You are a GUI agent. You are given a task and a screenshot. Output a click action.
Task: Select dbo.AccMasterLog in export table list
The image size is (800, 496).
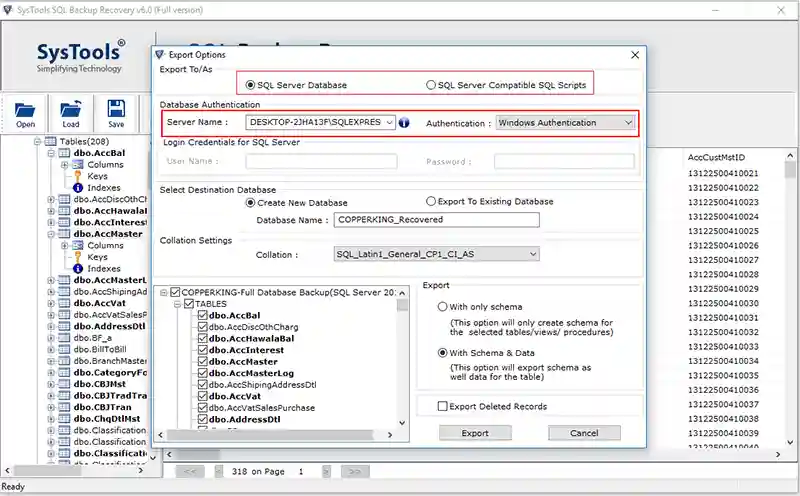tap(251, 373)
